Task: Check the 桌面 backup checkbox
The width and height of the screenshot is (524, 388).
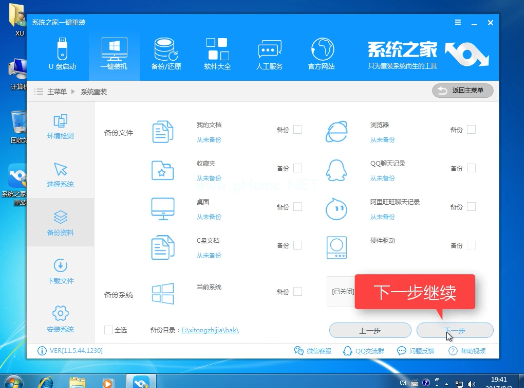Action: (x=297, y=207)
